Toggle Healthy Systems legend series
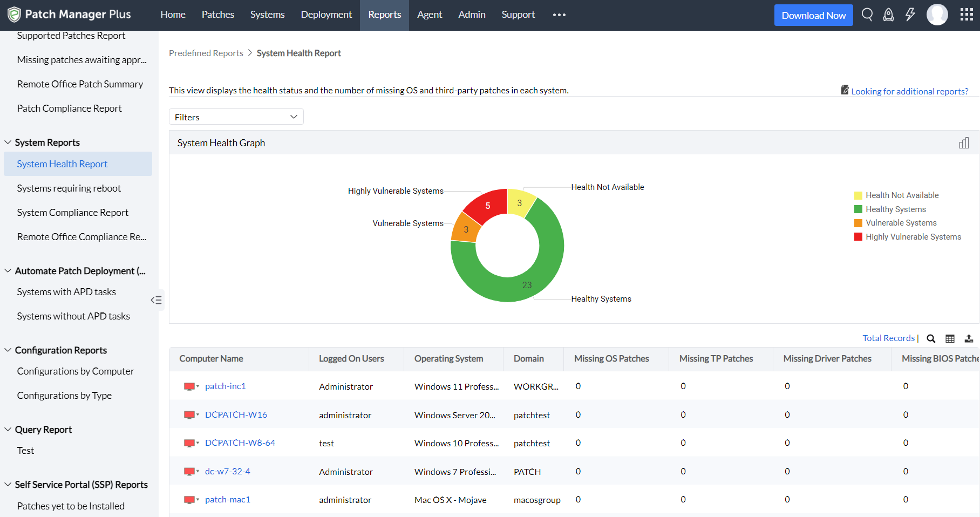Image resolution: width=980 pixels, height=517 pixels. click(895, 209)
